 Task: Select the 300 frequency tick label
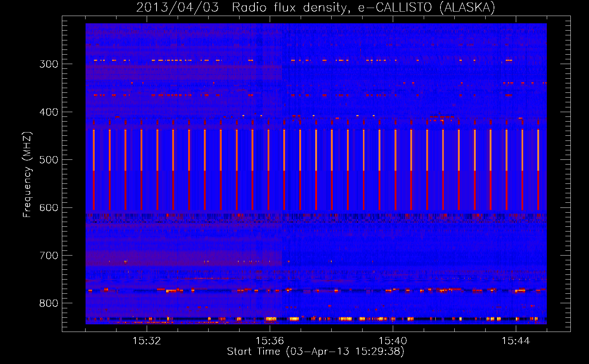click(x=49, y=64)
